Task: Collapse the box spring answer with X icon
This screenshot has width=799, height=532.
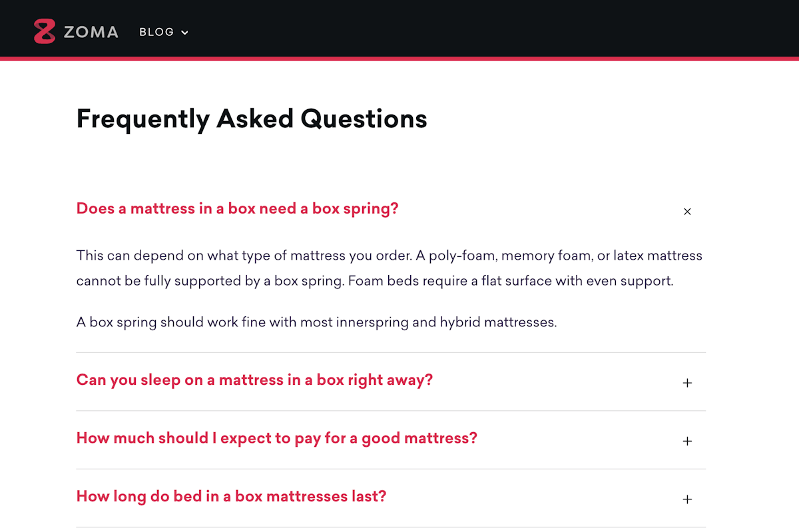Action: 688,212
